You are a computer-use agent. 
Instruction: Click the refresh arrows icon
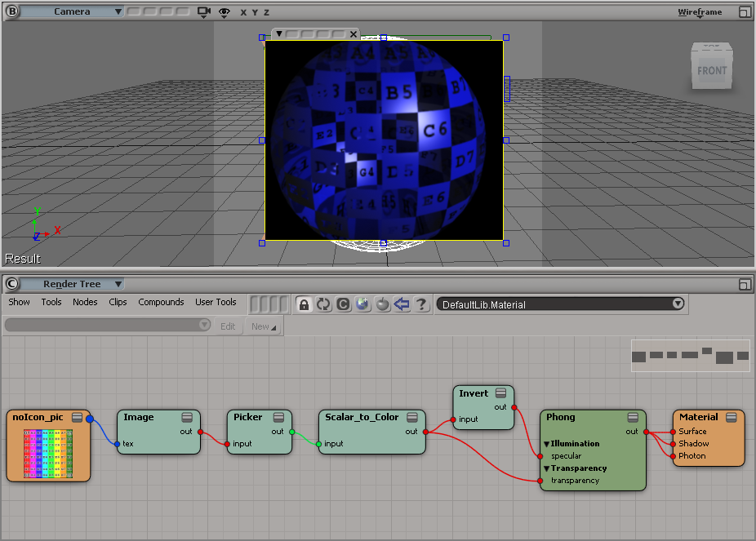tap(323, 304)
